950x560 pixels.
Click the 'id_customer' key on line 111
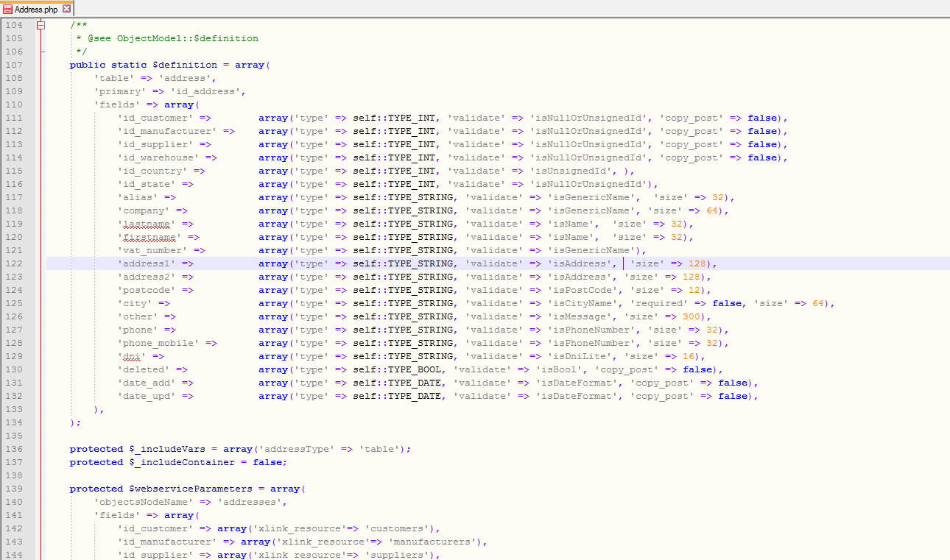point(155,118)
